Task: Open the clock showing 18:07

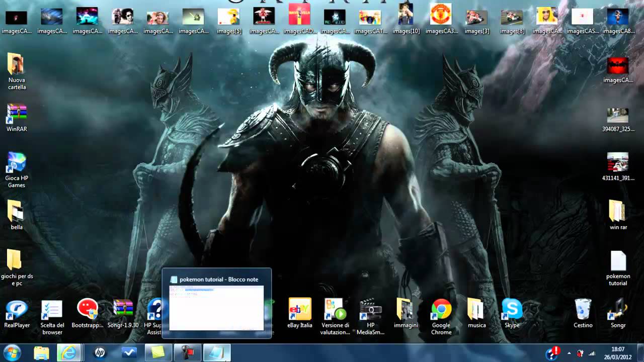Action: 618,353
